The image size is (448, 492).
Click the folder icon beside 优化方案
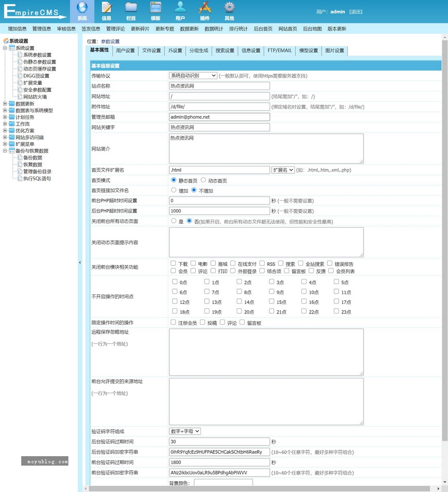[x=12, y=131]
